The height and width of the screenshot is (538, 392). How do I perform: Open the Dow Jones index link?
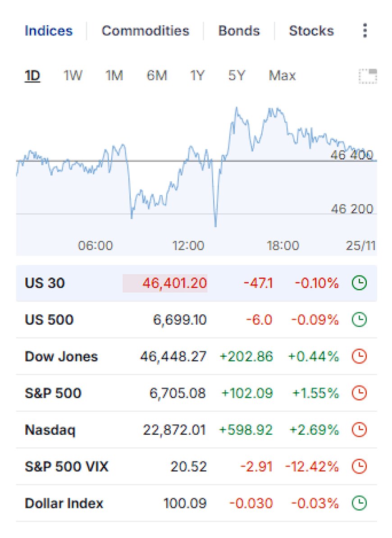(x=61, y=357)
